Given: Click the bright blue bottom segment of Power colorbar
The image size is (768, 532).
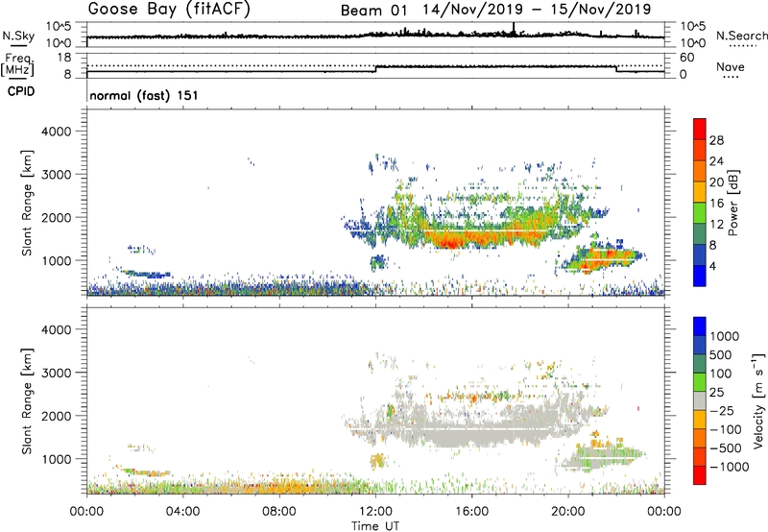Looking at the screenshot, I should (700, 276).
